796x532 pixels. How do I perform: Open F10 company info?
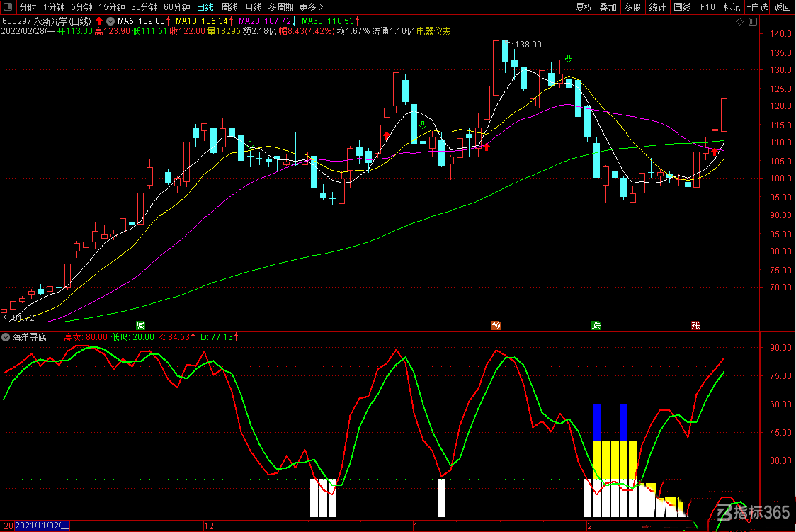pos(707,7)
